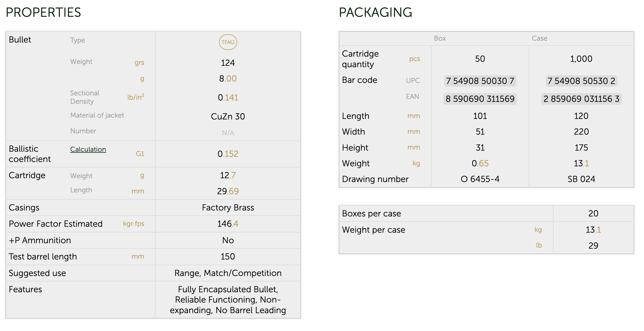Screen dimensions: 644x331
Task: Open the ballistic coefficient Calculation link
Action: 88,149
